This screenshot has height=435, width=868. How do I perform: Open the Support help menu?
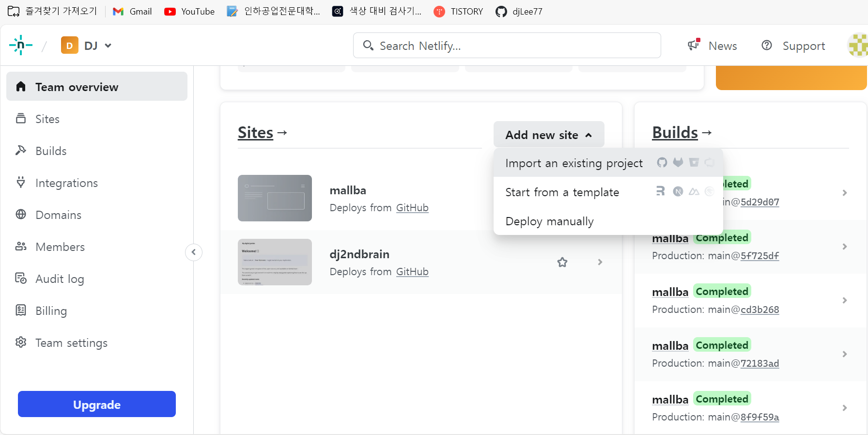pos(793,46)
